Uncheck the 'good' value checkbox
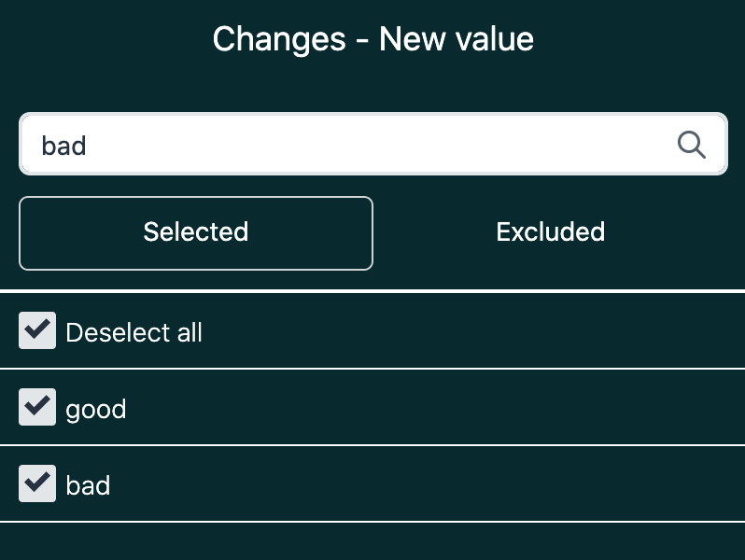This screenshot has height=560, width=745. (37, 408)
